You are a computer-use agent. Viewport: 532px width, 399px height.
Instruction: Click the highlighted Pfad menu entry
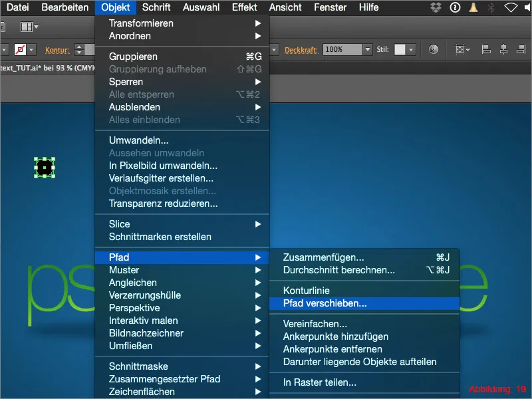coord(182,257)
